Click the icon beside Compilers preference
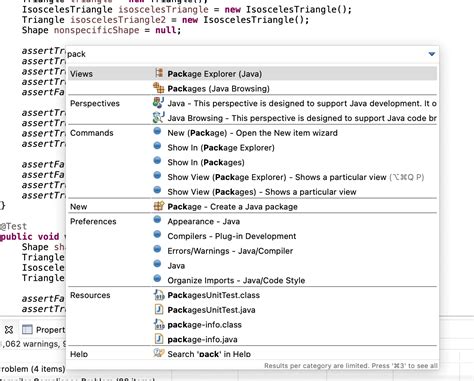The image size is (474, 381). click(157, 234)
